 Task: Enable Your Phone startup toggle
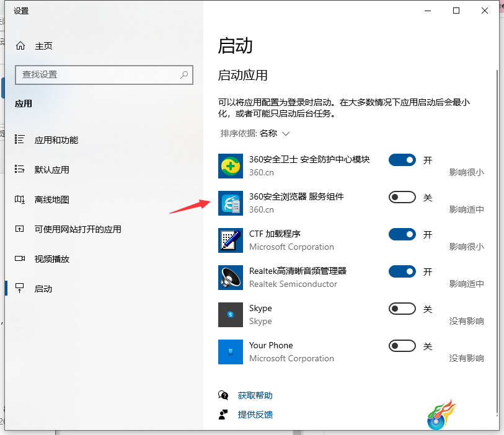[x=402, y=346]
